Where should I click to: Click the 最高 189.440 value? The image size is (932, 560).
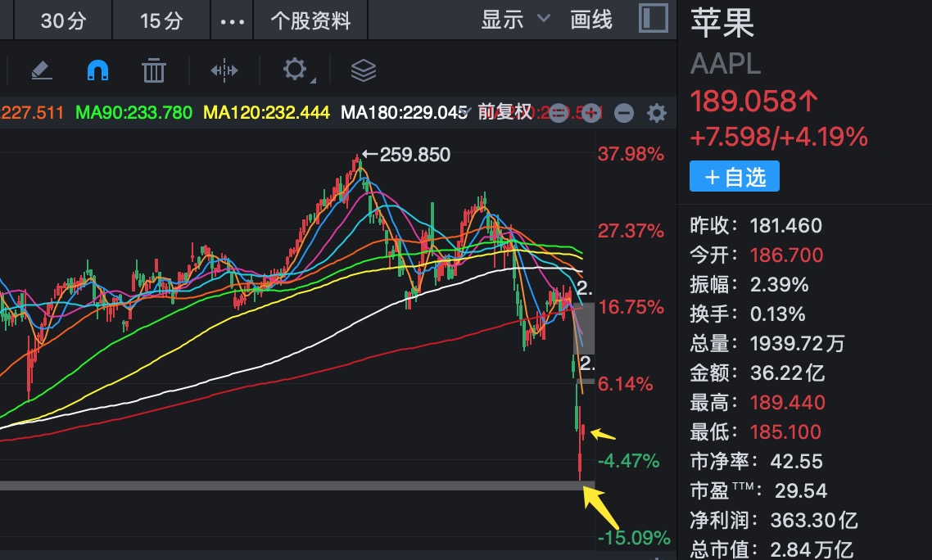(x=788, y=403)
